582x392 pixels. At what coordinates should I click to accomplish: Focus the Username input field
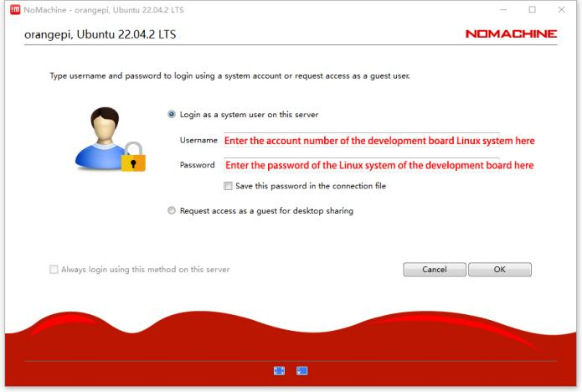click(360, 140)
